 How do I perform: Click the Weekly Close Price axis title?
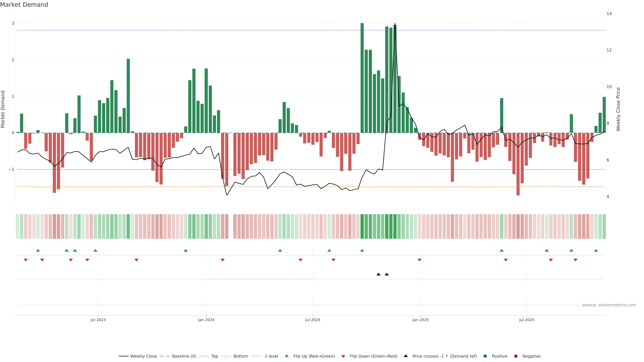[x=618, y=109]
